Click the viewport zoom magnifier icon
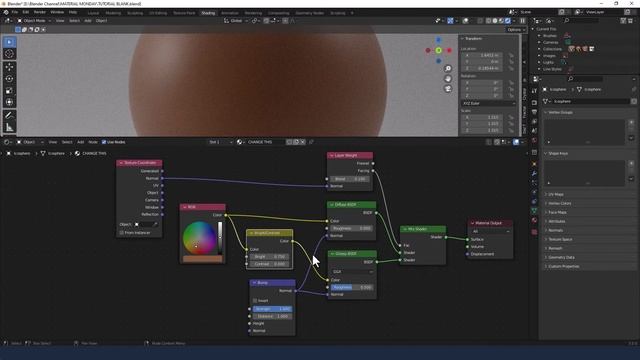The image size is (640, 360). [448, 69]
